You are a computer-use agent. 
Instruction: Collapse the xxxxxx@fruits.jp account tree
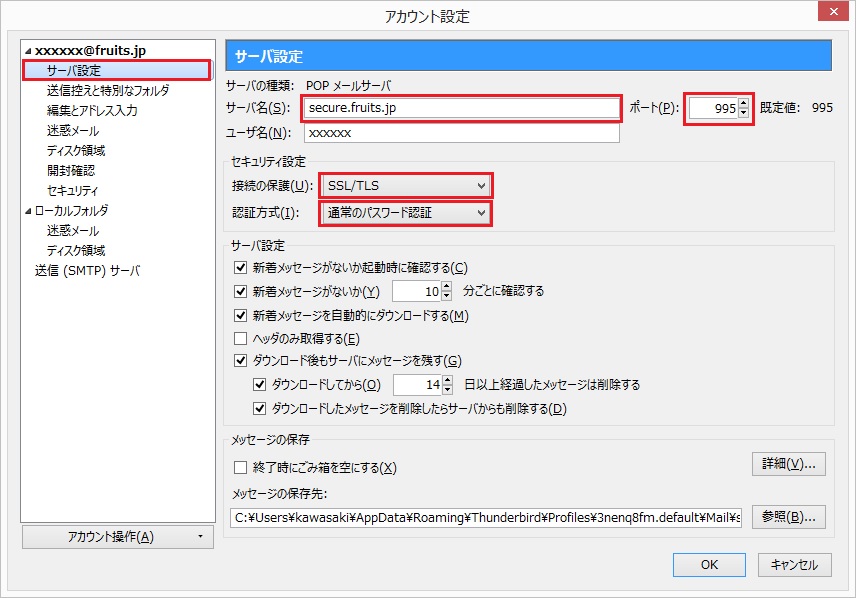click(29, 51)
